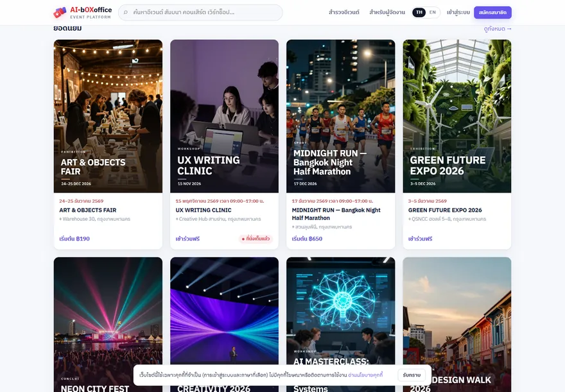Click the AI-bOXoffice logo icon

click(x=60, y=13)
